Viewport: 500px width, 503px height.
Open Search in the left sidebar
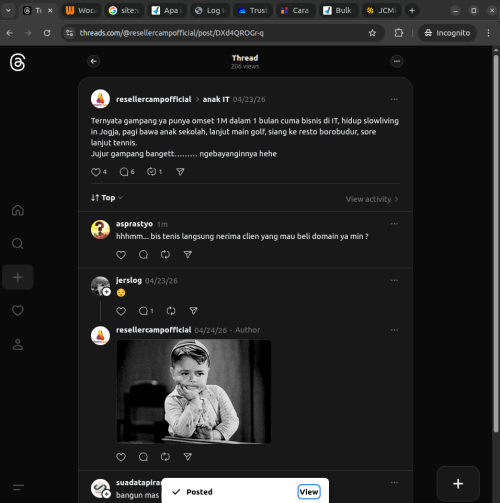[x=18, y=244]
